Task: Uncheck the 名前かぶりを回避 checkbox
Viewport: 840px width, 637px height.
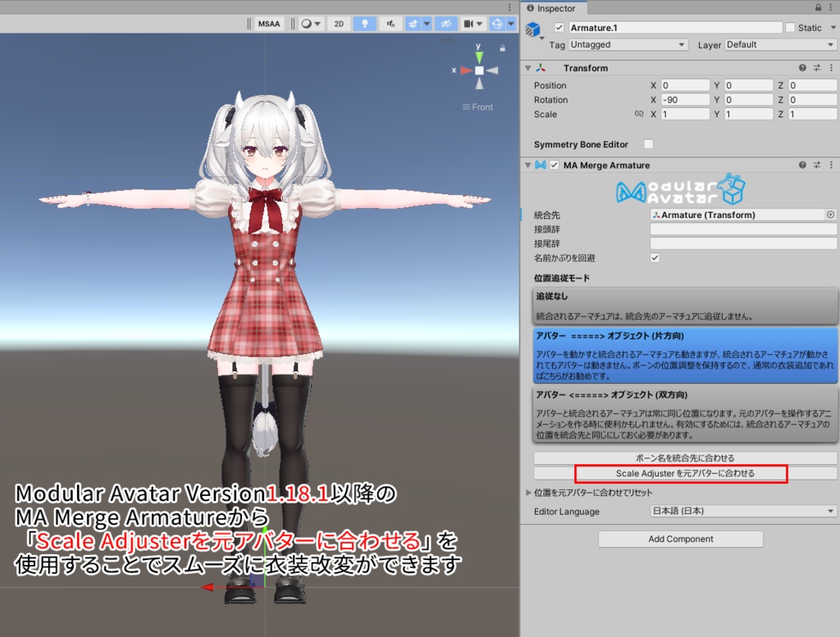Action: click(655, 258)
